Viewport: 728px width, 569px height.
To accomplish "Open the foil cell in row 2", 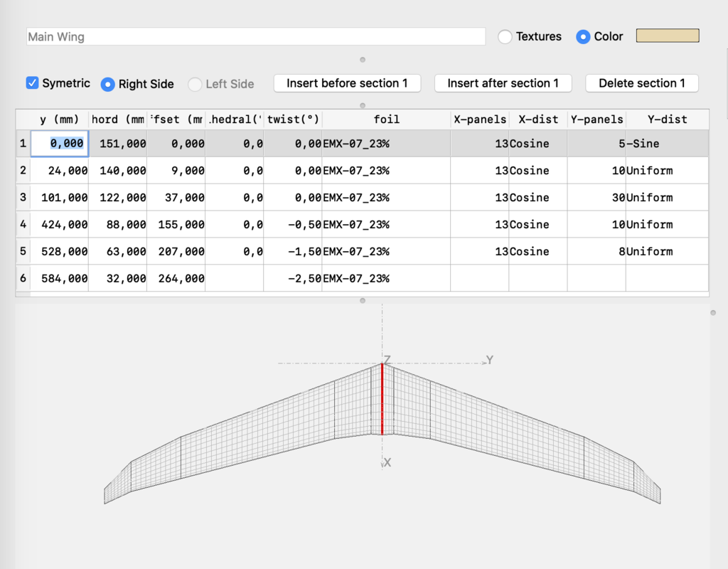I will click(386, 171).
